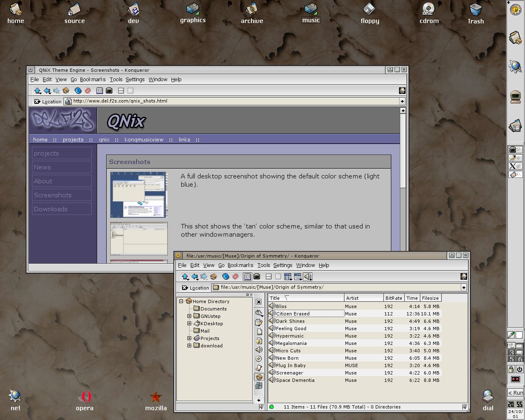Click the clear Location X in music Konqueror
This screenshot has height=420, width=525.
(185, 288)
